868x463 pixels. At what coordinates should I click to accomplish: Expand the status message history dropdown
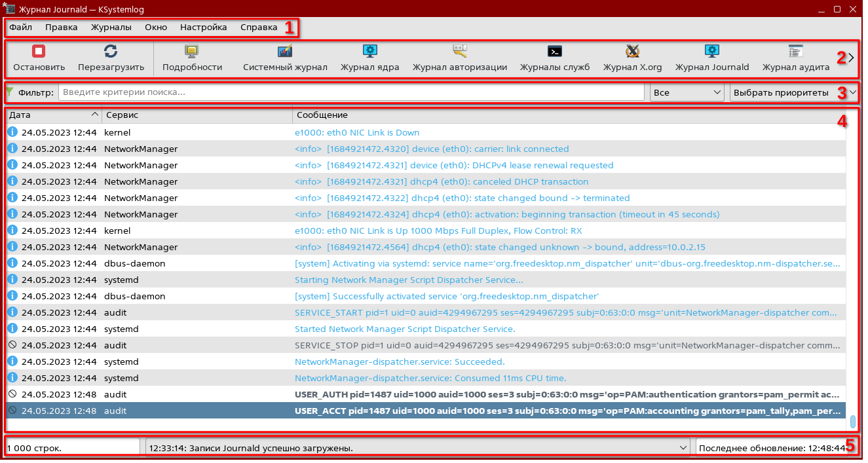pyautogui.click(x=682, y=449)
